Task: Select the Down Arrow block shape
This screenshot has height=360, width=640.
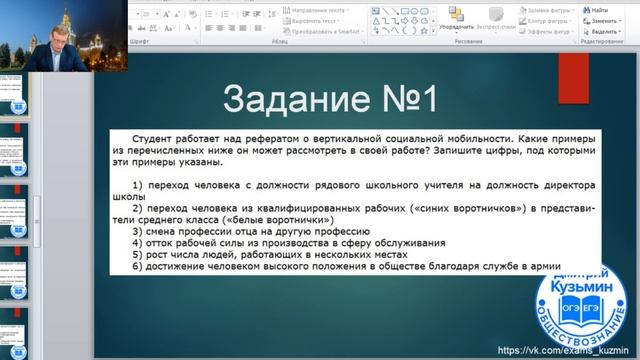Action: pos(415,21)
